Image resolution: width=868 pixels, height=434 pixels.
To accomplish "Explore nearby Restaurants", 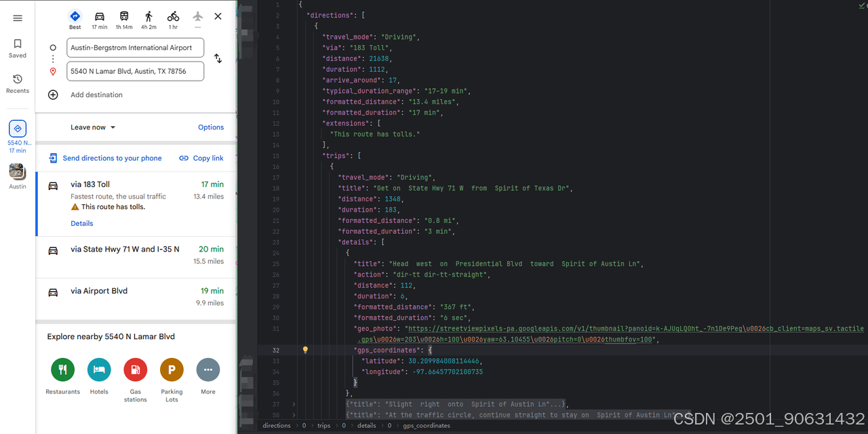I will 62,377.
